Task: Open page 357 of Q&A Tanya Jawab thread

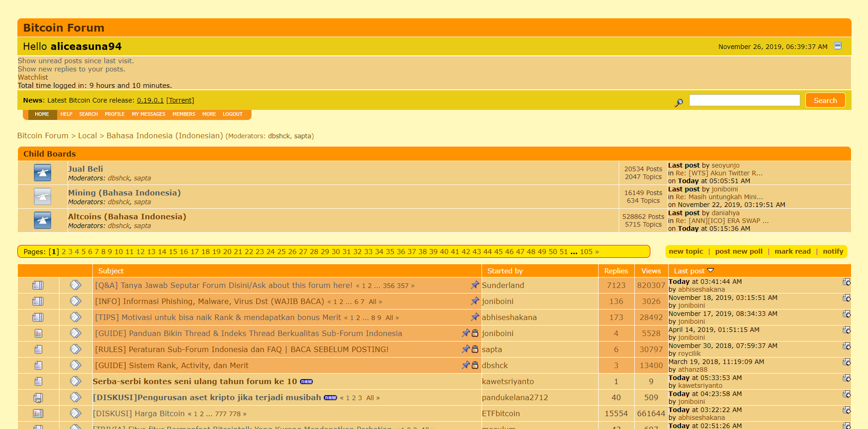Action: [402, 286]
